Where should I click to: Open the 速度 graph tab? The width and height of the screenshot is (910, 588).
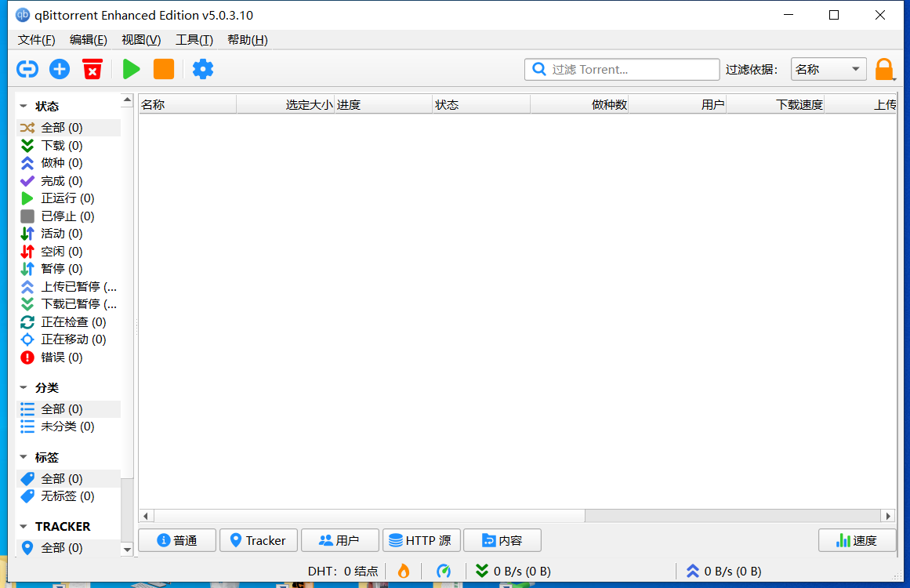857,540
